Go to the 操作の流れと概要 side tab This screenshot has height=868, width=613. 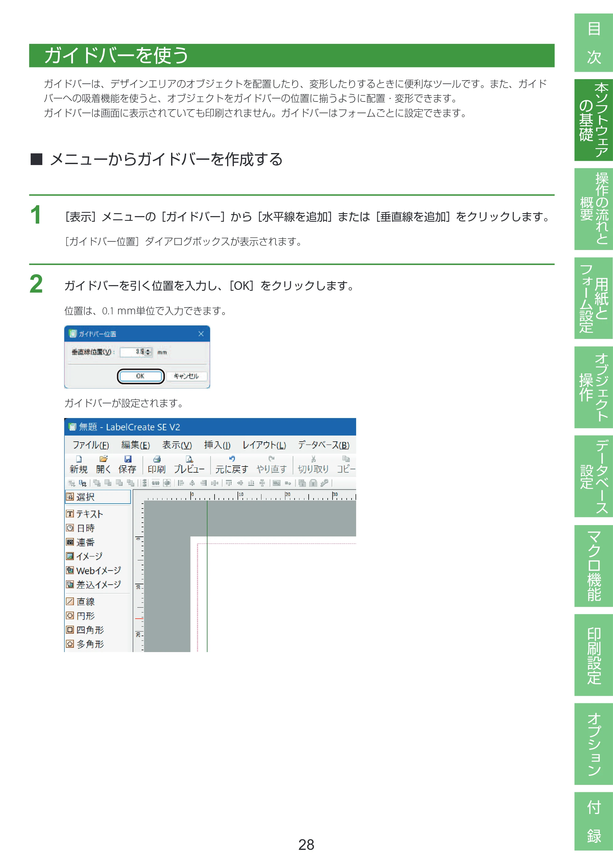(594, 209)
